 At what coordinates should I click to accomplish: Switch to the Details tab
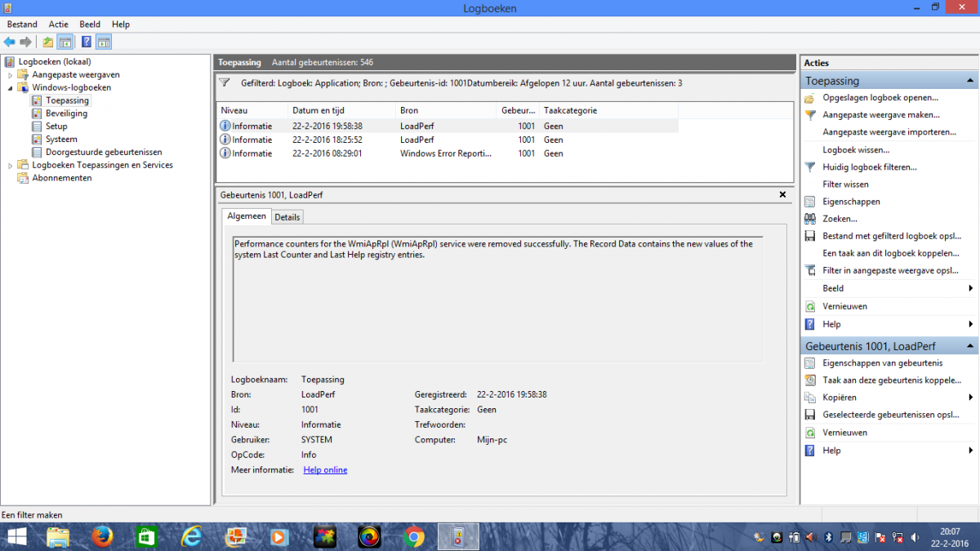point(287,217)
